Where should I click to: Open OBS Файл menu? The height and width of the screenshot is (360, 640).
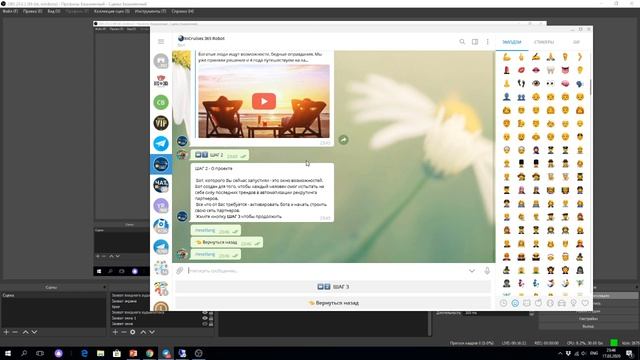pyautogui.click(x=10, y=11)
